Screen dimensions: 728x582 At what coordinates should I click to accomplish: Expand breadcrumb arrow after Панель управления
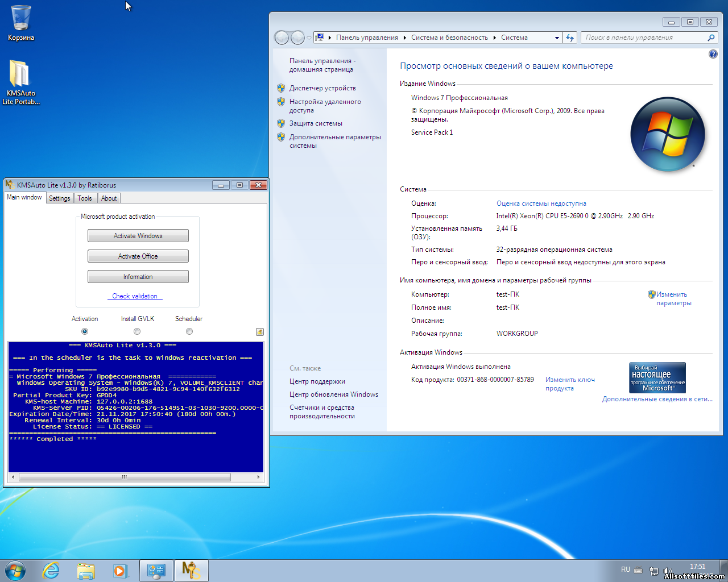click(404, 38)
